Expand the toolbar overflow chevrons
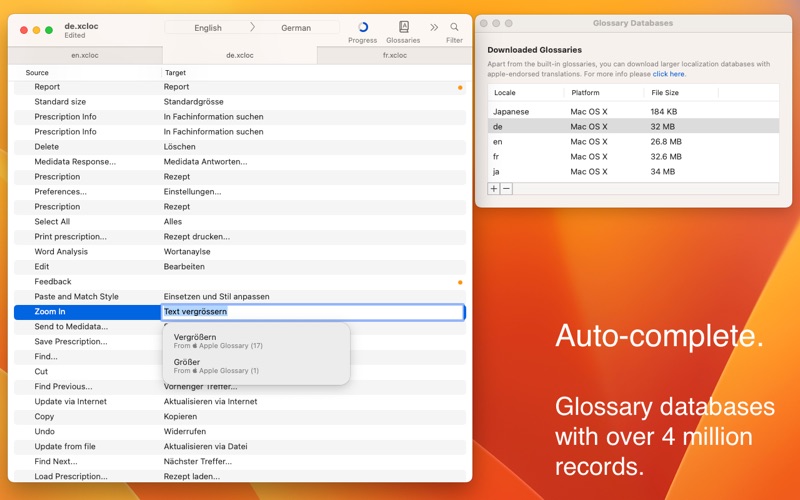This screenshot has width=800, height=500. (x=434, y=28)
